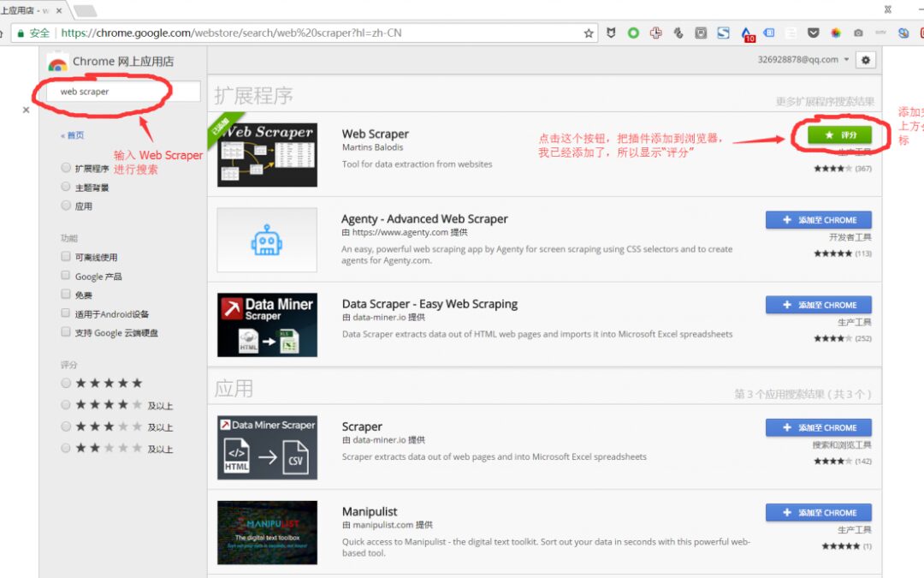Open the Manipulist thumbnail

[268, 533]
